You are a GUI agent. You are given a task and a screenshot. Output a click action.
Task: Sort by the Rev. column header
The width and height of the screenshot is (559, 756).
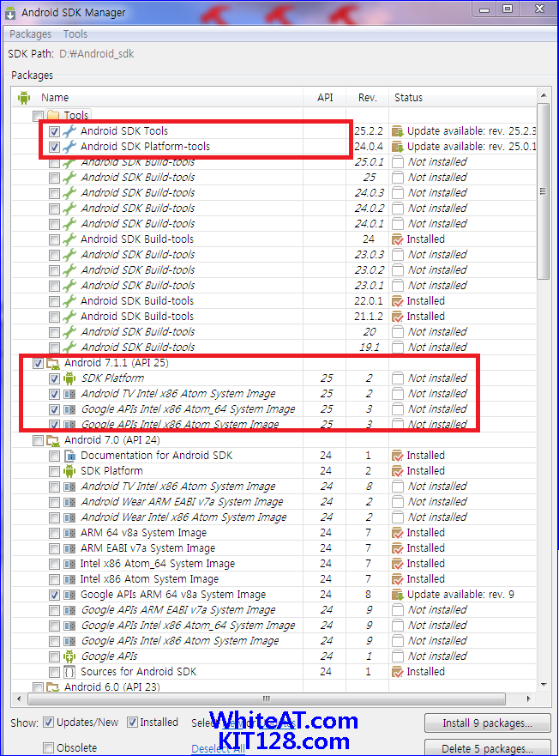pos(368,97)
